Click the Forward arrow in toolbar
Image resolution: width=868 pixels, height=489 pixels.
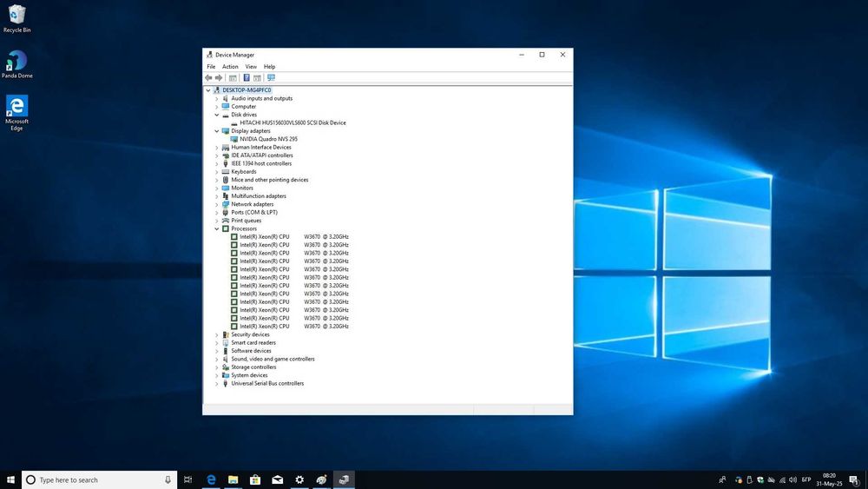[219, 77]
